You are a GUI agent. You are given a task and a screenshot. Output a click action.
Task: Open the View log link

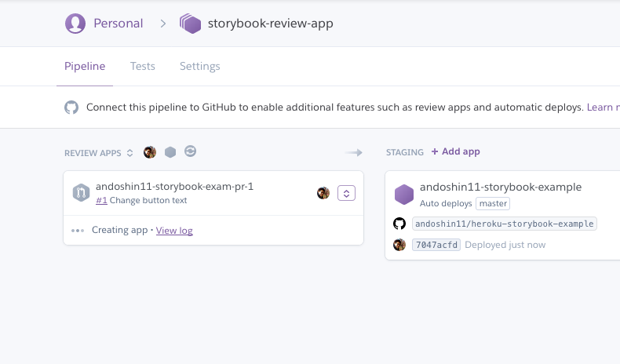point(174,231)
